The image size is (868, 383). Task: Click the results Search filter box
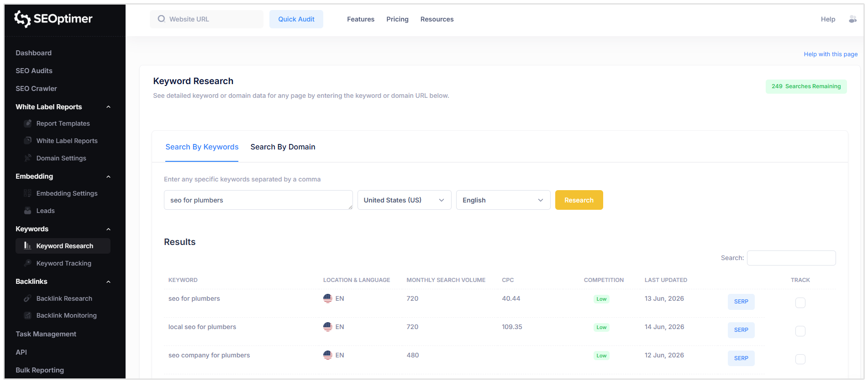791,258
